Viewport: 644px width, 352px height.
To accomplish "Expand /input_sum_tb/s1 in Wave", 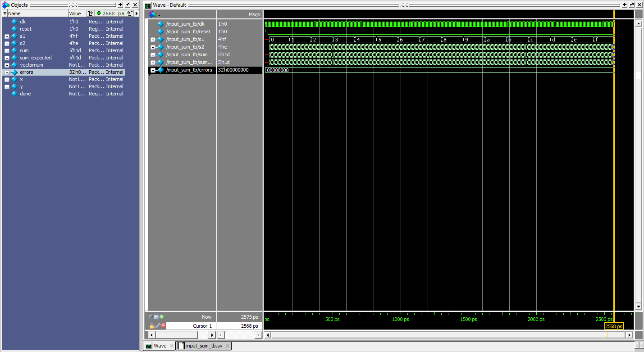I will pyautogui.click(x=153, y=40).
